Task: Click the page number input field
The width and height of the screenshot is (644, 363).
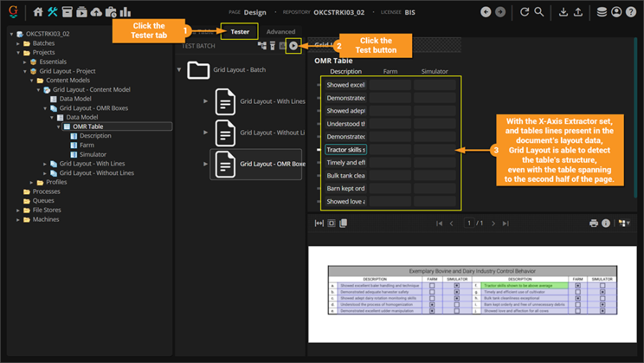Action: click(x=469, y=223)
